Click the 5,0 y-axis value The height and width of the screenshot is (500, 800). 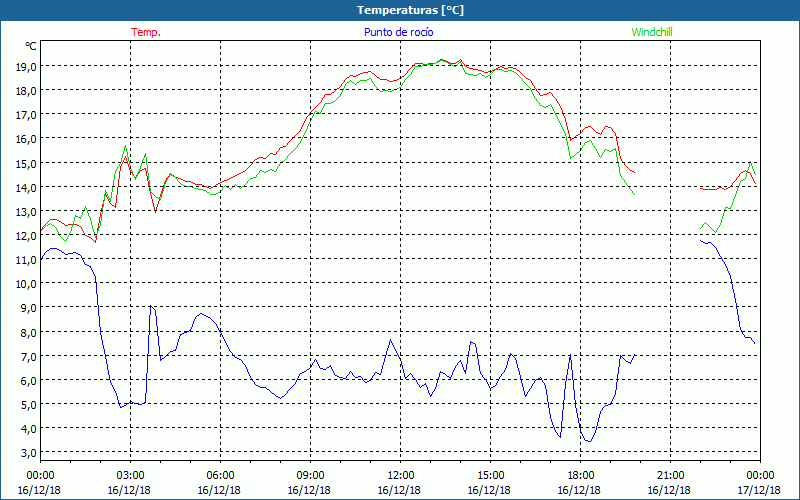click(29, 405)
